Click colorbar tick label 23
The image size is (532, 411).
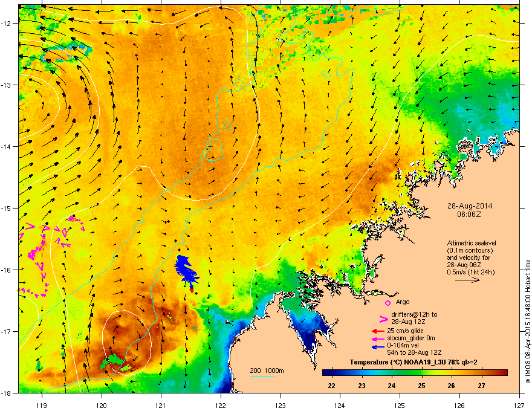[362, 386]
